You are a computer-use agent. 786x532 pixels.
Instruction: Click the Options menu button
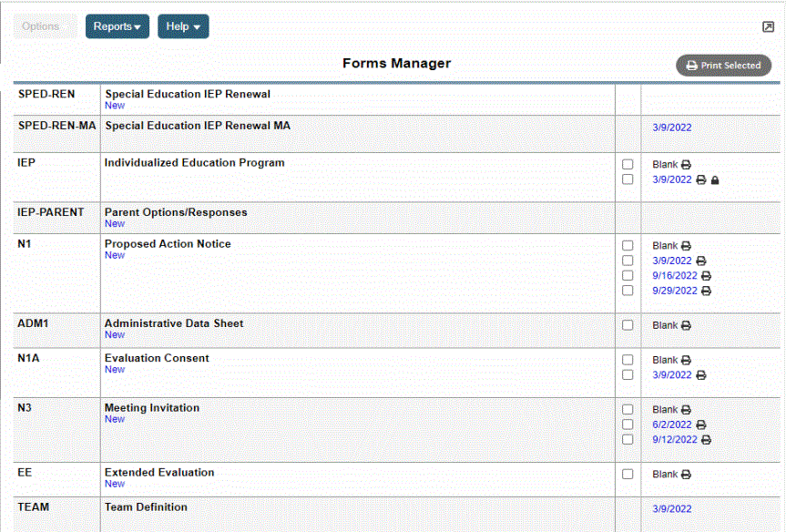(40, 26)
